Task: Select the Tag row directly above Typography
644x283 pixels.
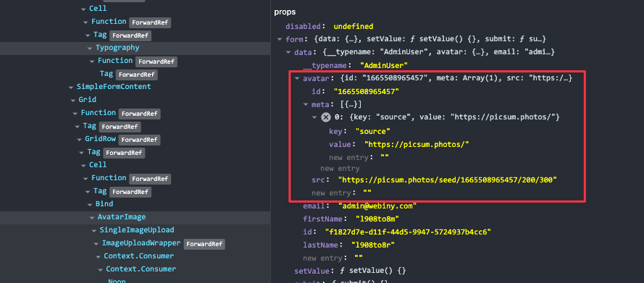Action: (x=100, y=35)
